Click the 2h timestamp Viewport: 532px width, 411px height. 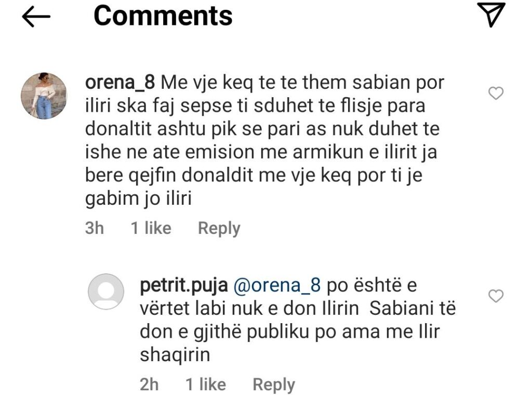coord(149,385)
